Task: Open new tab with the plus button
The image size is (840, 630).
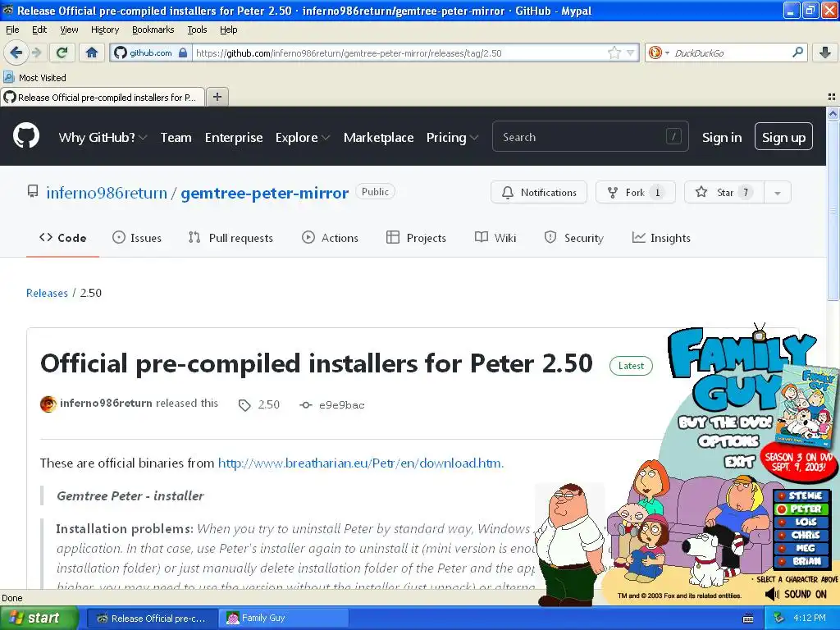Action: tap(217, 97)
